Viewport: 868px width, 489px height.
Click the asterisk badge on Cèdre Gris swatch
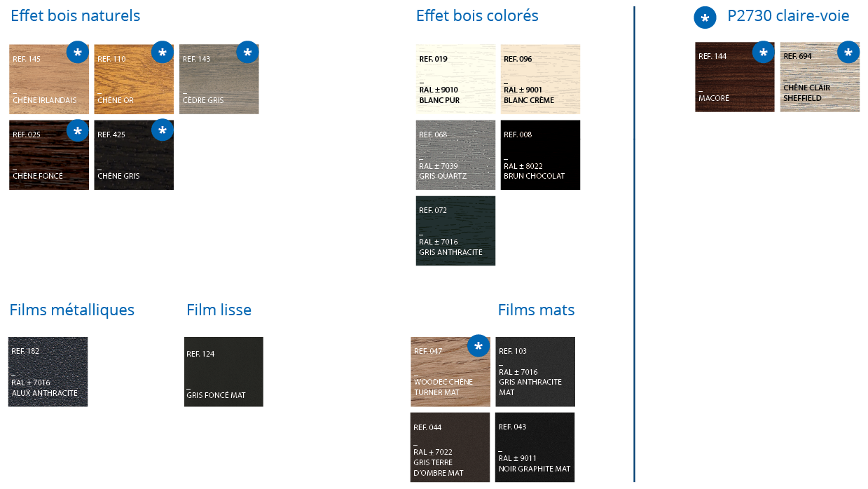coord(247,53)
